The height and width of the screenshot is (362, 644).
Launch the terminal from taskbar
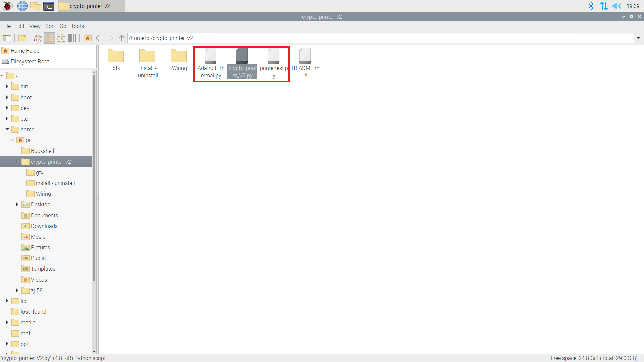[x=49, y=6]
